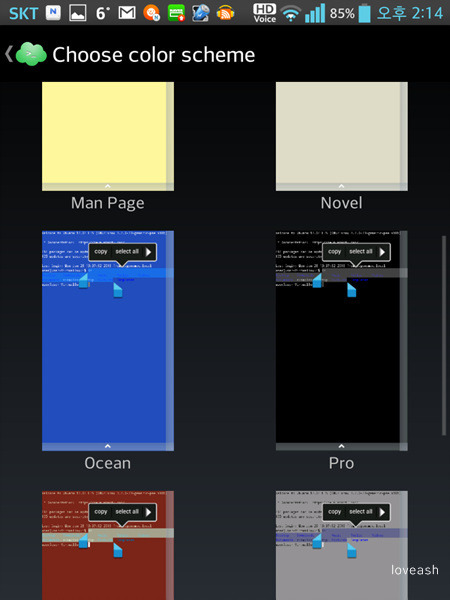This screenshot has height=600, width=450.
Task: Tap the battery status icon
Action: click(x=365, y=13)
